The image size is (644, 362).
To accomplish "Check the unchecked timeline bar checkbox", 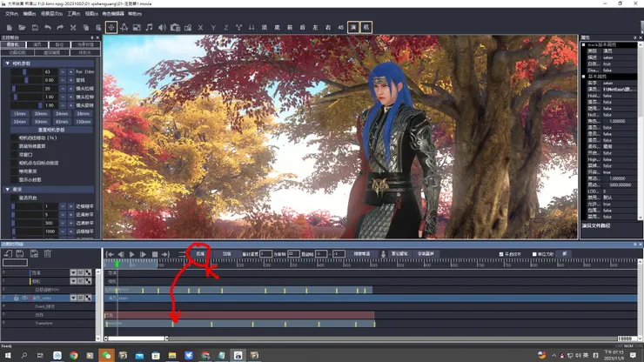I will tap(534, 254).
